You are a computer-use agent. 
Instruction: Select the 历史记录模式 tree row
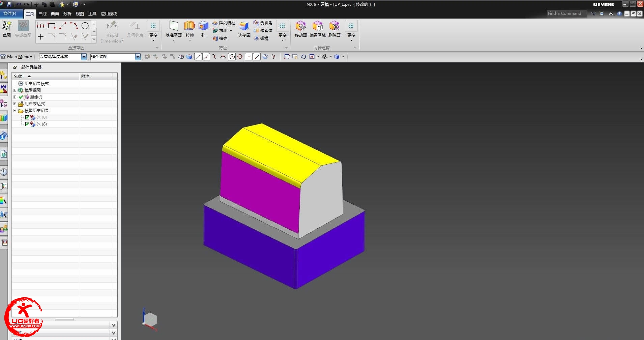64,84
